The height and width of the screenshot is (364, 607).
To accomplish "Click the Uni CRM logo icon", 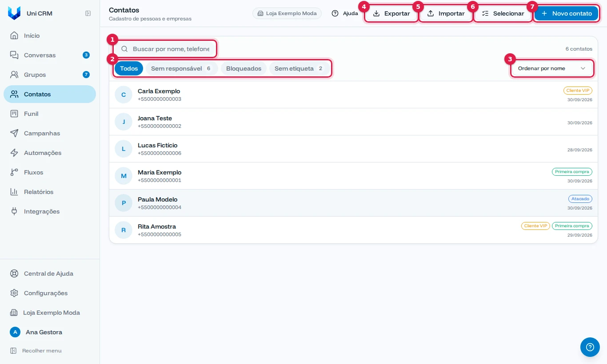I will [14, 13].
